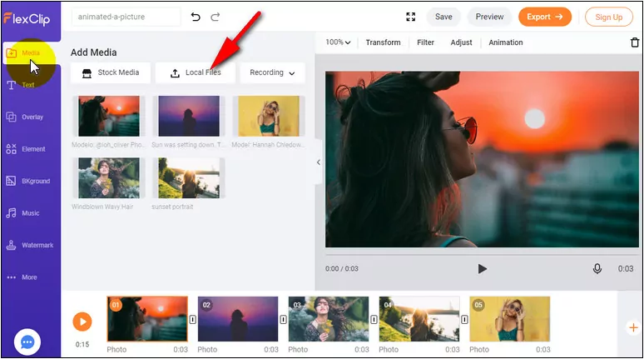644x359 pixels.
Task: Expand the Recording dropdown
Action: tap(272, 72)
